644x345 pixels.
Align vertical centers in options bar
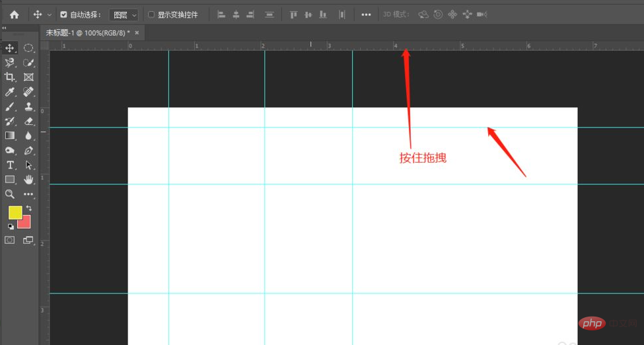[308, 15]
